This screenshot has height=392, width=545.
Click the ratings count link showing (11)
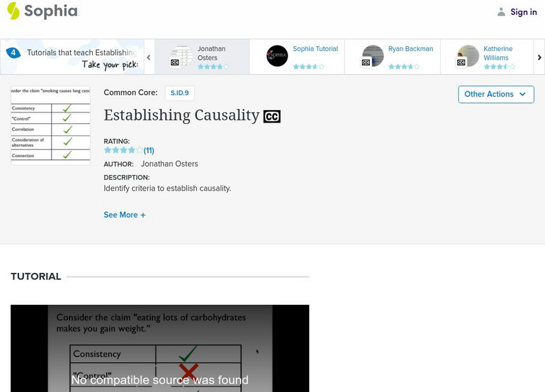coord(148,148)
